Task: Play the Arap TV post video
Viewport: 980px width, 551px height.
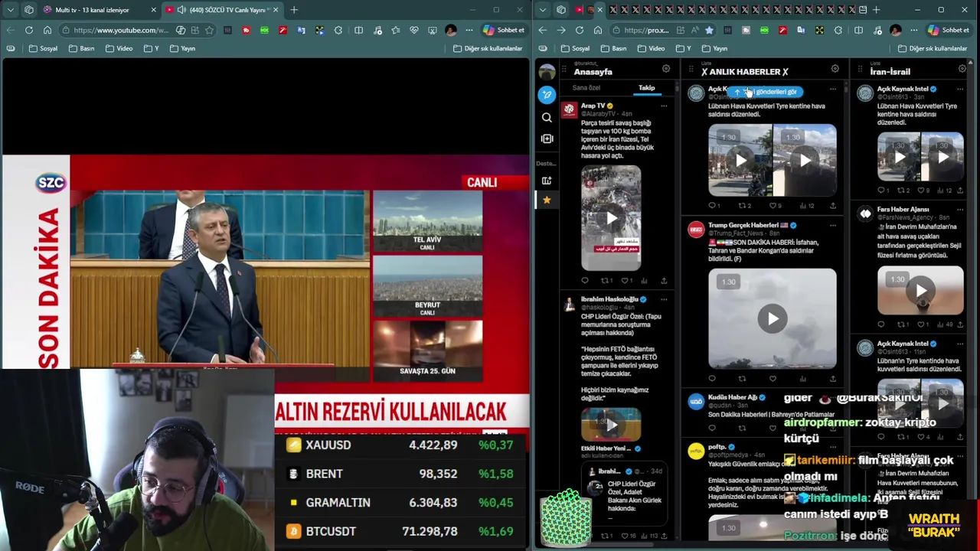Action: tap(611, 218)
